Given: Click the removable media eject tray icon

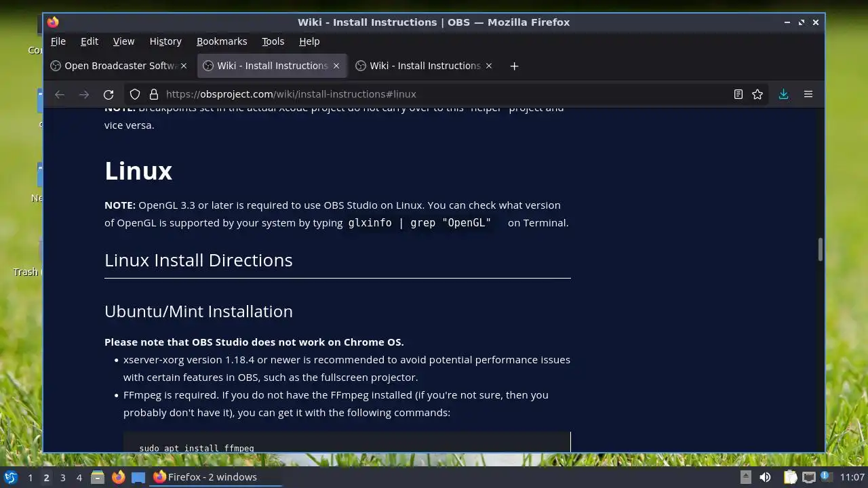Looking at the screenshot, I should click(x=746, y=477).
